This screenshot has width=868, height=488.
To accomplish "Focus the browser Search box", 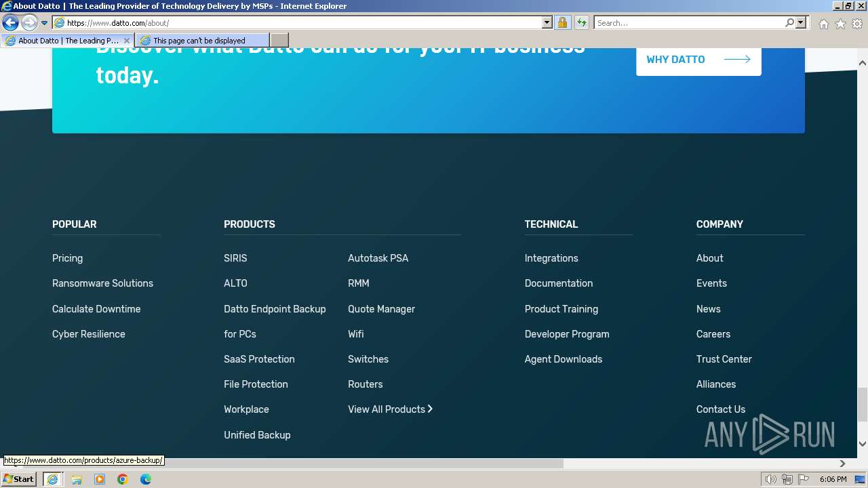I will click(x=690, y=23).
